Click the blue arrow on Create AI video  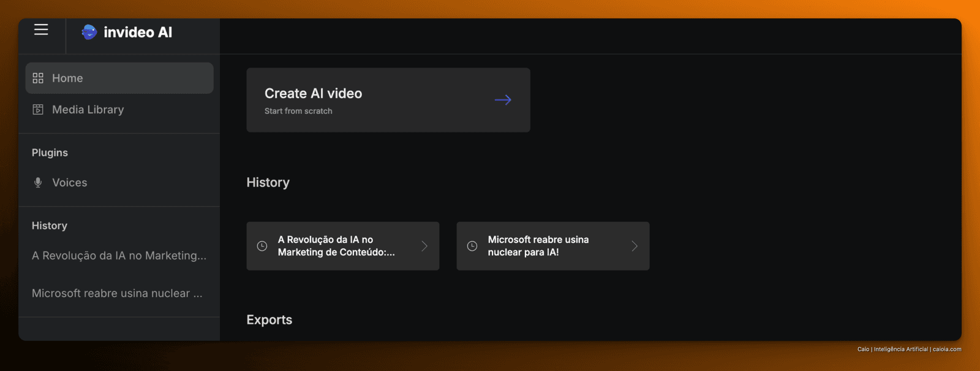(503, 100)
